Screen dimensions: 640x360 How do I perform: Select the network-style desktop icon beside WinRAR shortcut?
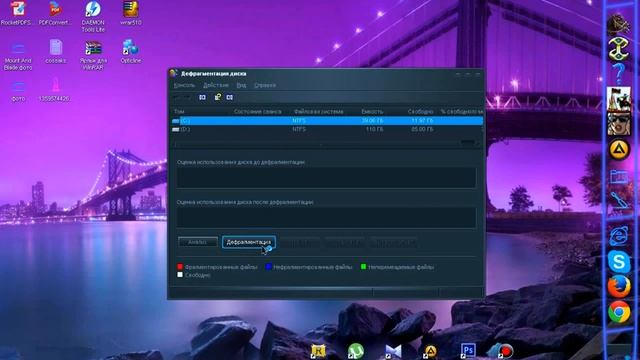[131, 51]
